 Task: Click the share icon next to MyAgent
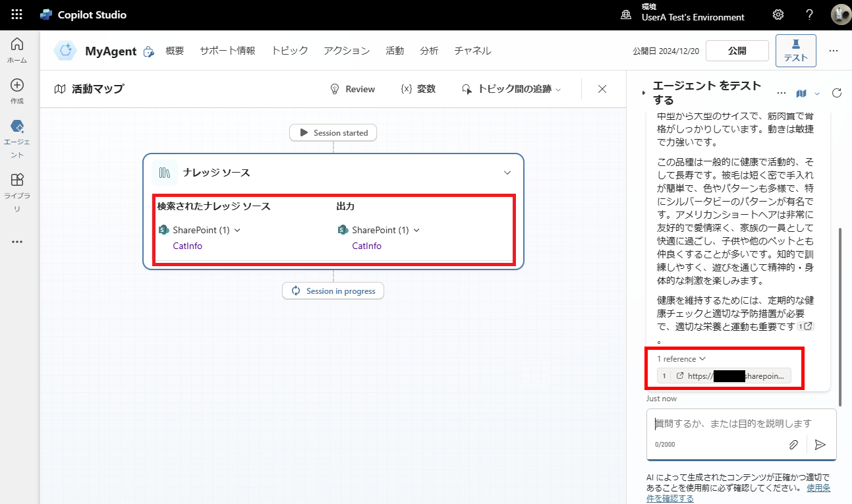148,51
